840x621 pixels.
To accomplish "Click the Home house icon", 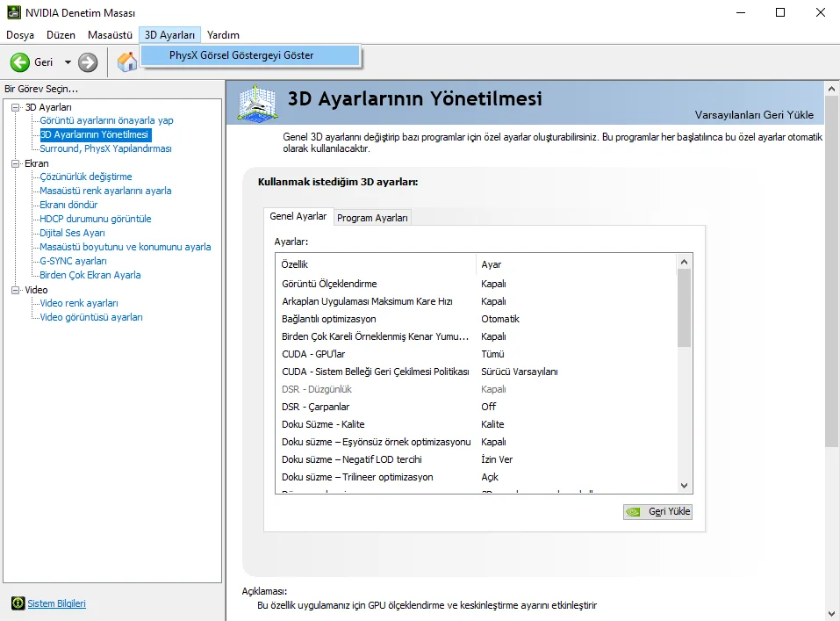I will [x=127, y=62].
